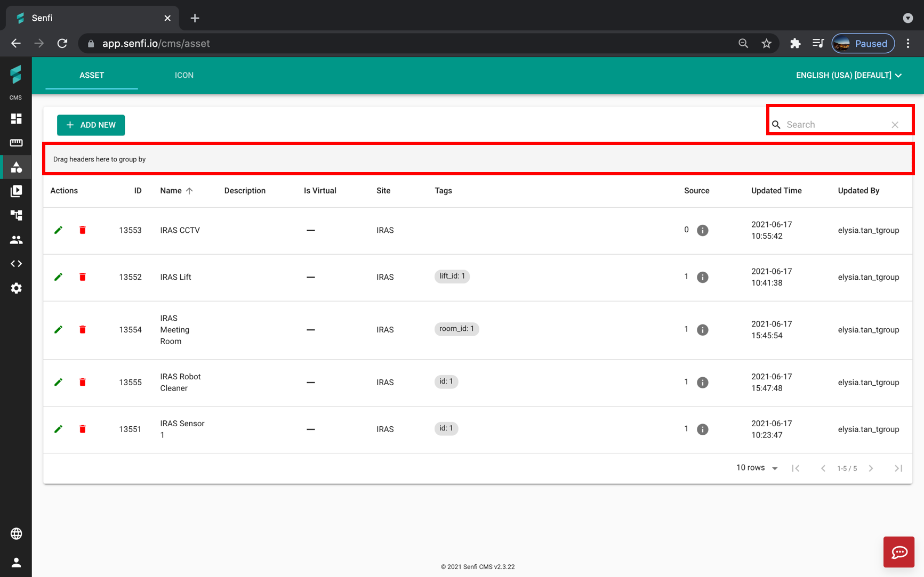This screenshot has height=577, width=924.
Task: Click the Updated By column header
Action: (x=858, y=191)
